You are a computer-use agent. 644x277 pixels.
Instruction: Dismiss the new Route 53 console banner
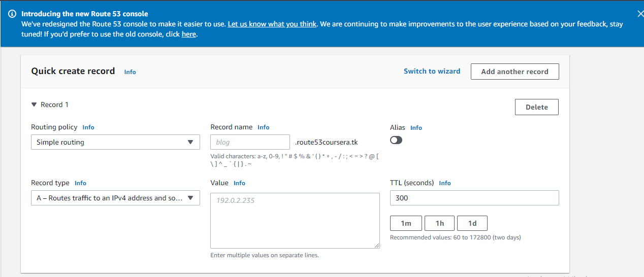640,14
